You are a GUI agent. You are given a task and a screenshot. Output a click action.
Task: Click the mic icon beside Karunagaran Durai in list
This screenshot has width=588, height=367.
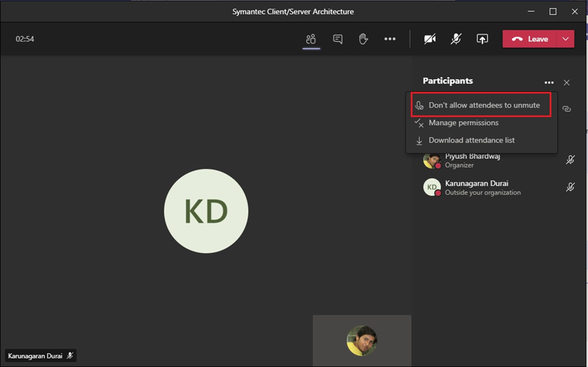pyautogui.click(x=570, y=187)
